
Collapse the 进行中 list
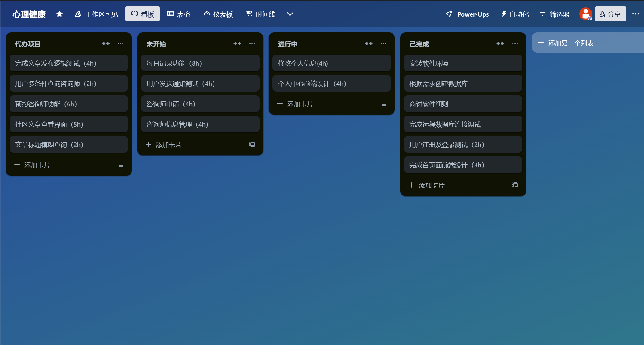click(x=369, y=44)
